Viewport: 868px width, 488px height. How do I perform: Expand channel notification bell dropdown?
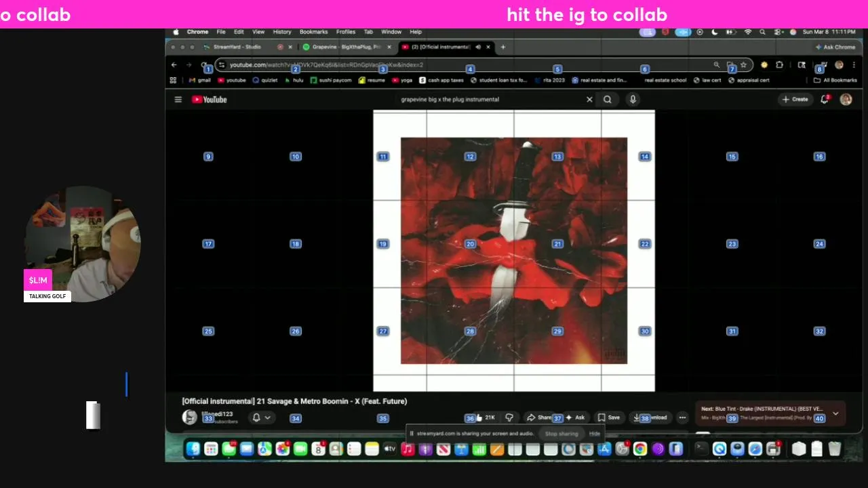coord(262,418)
